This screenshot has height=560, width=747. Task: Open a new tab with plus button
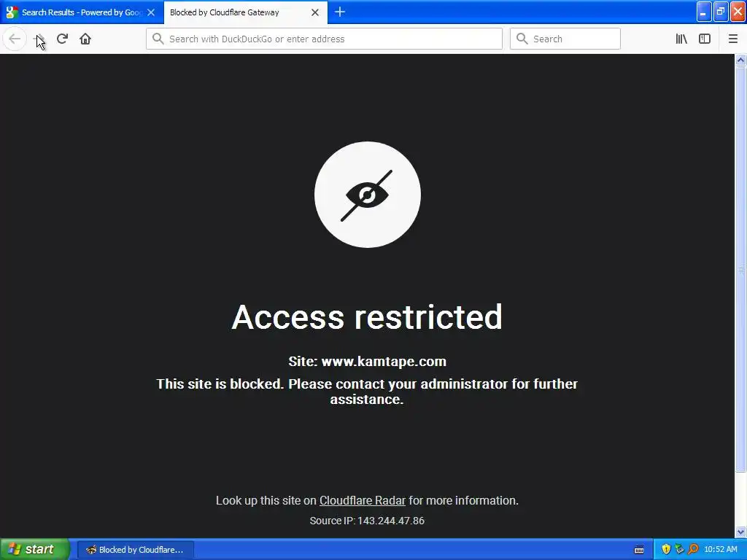(x=340, y=12)
